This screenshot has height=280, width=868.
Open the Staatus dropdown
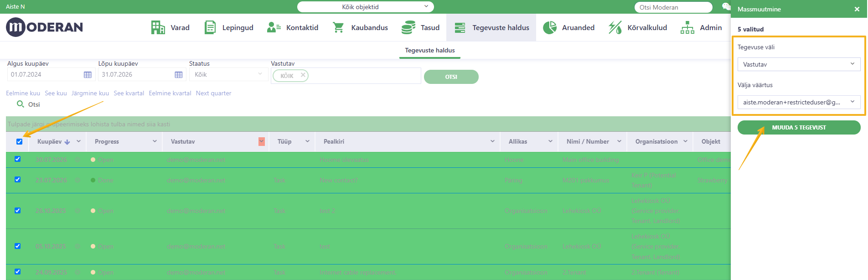(x=228, y=74)
